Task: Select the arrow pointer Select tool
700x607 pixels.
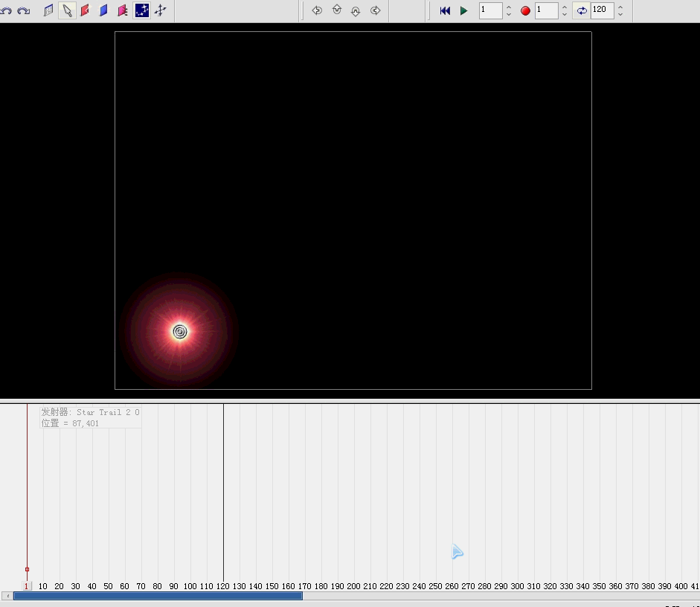Action: pos(67,10)
